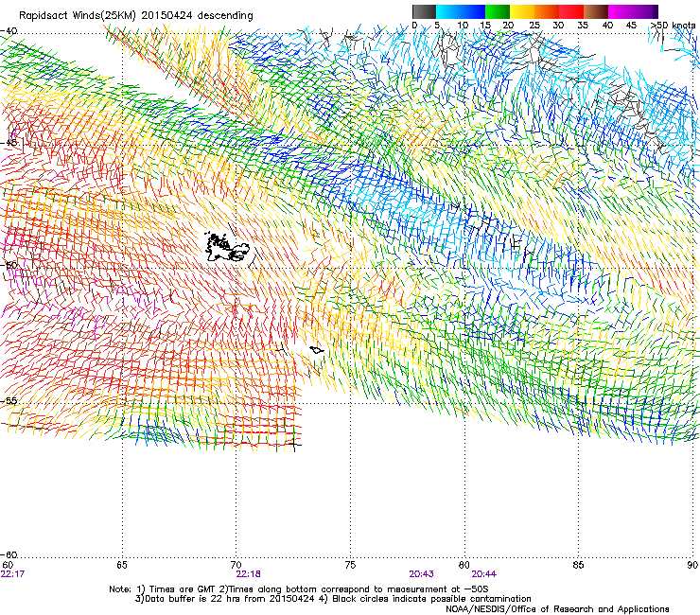Image resolution: width=700 pixels, height=615 pixels.
Task: Click the green 15-20 knots legend swatch
Action: pyautogui.click(x=498, y=11)
